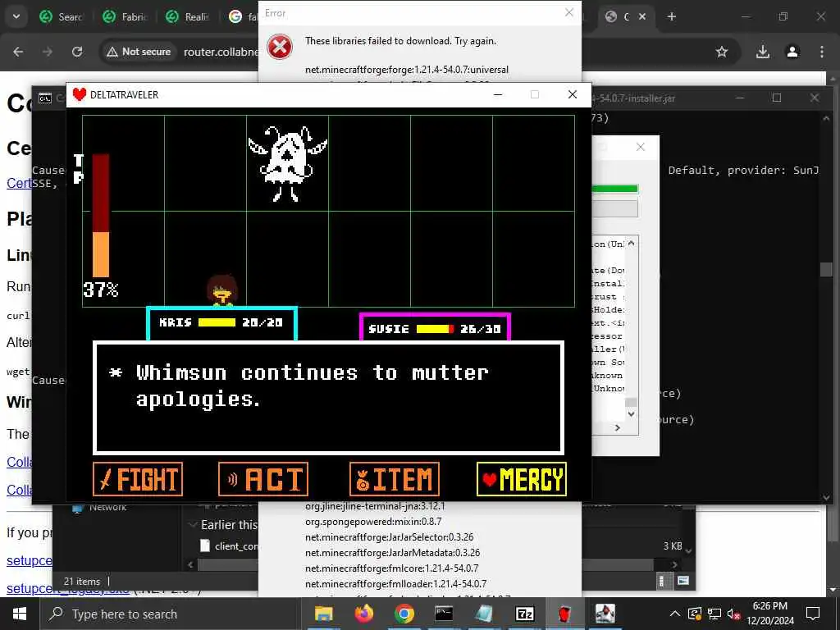Switch to the 'Realis' Chrome tab

tap(188, 16)
